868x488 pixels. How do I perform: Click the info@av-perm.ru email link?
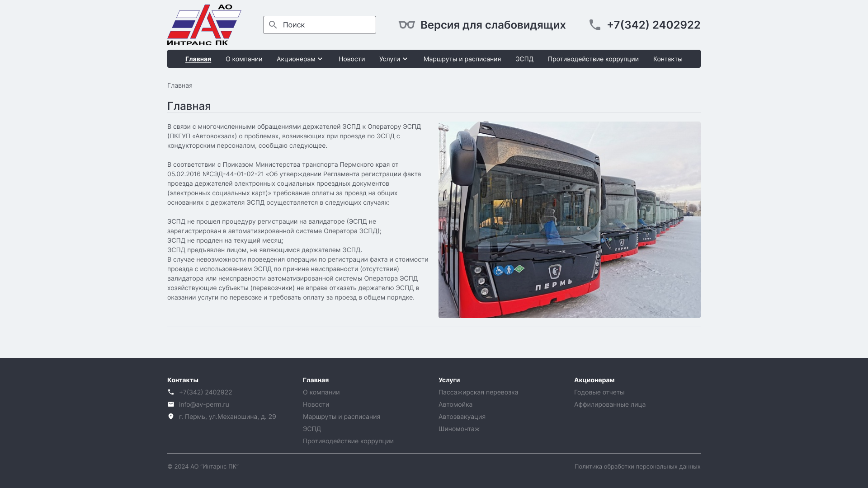(x=204, y=404)
